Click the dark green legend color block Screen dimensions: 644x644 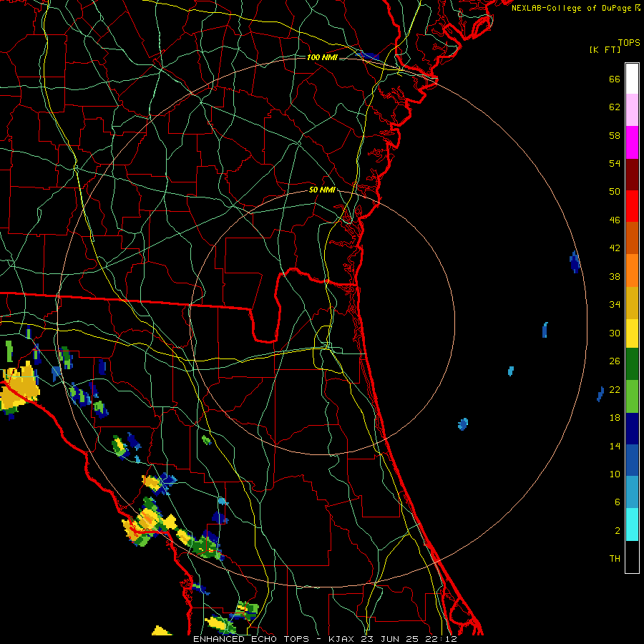point(632,364)
